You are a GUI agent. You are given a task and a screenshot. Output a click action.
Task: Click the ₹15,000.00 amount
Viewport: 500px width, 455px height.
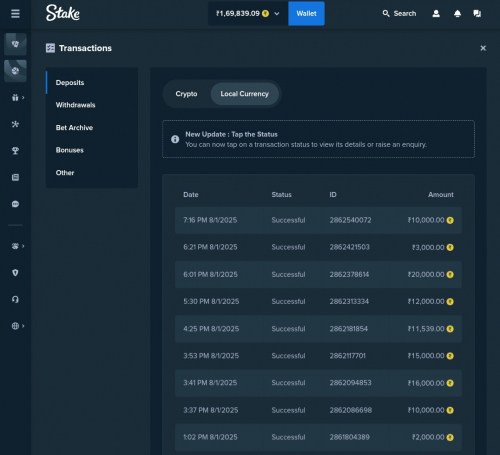tap(426, 356)
